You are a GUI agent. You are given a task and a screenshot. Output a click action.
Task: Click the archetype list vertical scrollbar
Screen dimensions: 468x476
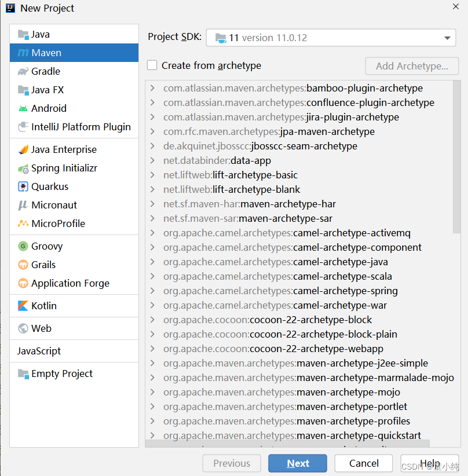[x=456, y=157]
